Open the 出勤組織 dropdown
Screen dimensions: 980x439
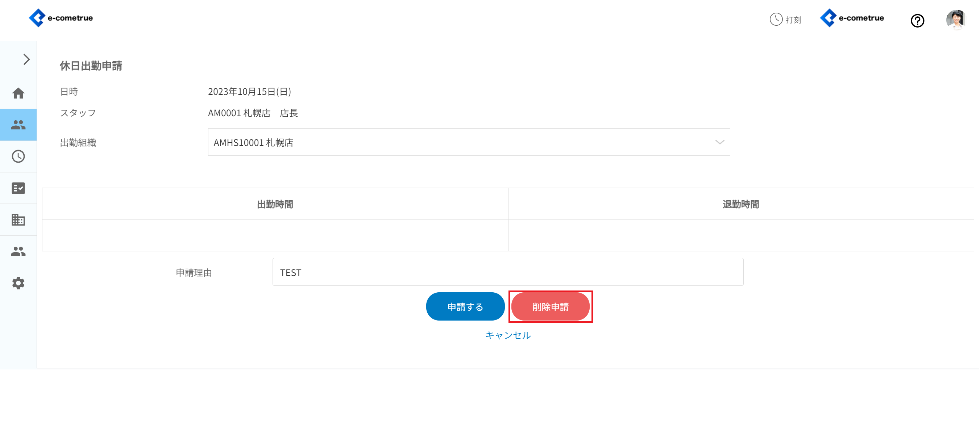coord(468,142)
